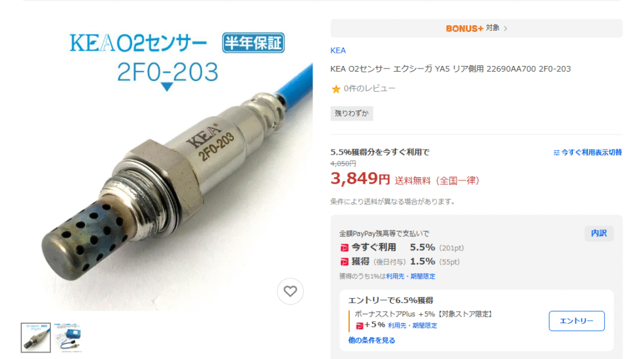Click the yellow review star icon
644x359 pixels.
(x=336, y=89)
